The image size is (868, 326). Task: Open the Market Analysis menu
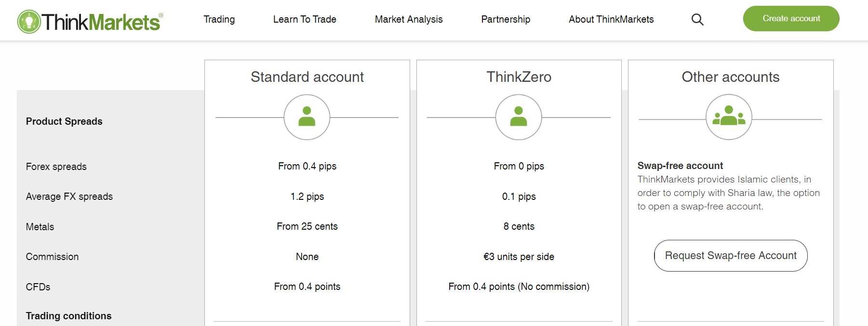coord(409,19)
